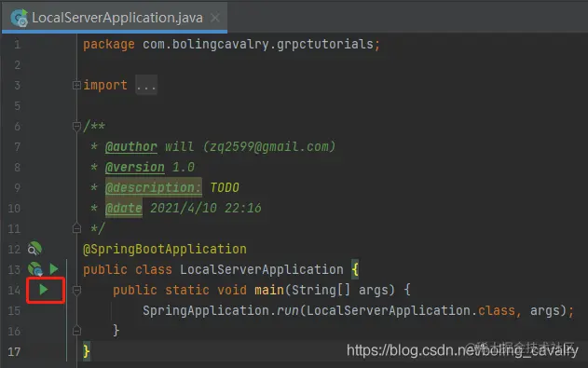Click line number 1 in gutter
The image size is (588, 368).
[x=18, y=45]
